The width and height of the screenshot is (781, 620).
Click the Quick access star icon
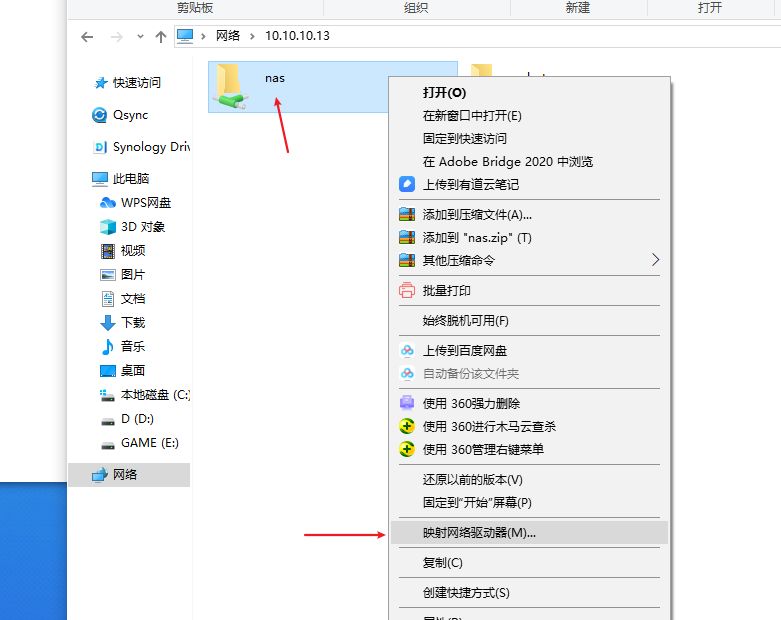click(101, 83)
